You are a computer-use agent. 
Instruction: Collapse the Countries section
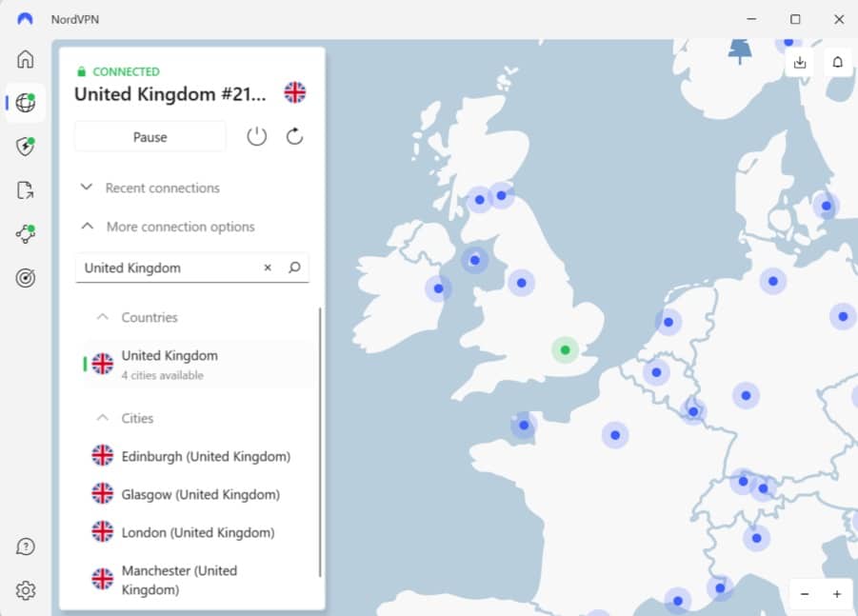point(137,317)
